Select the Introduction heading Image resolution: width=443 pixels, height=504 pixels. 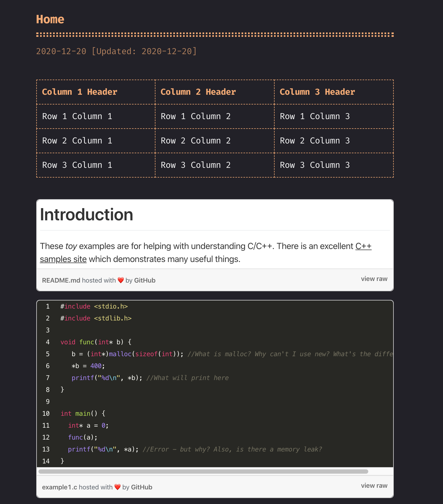pyautogui.click(x=86, y=215)
